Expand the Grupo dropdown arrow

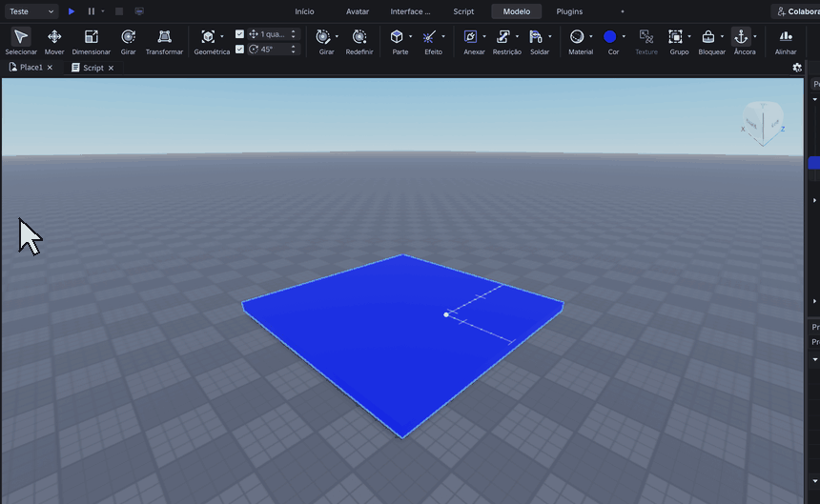pos(689,36)
